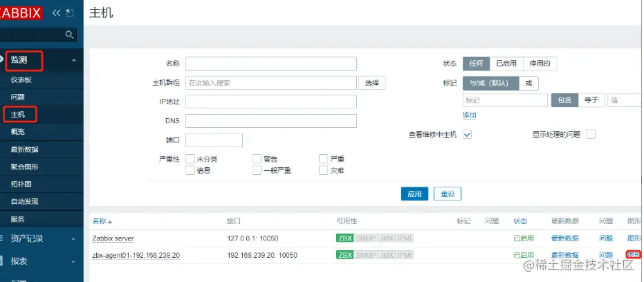This screenshot has width=644, height=282.
Task: Select 已启用 status option
Action: pos(506,64)
